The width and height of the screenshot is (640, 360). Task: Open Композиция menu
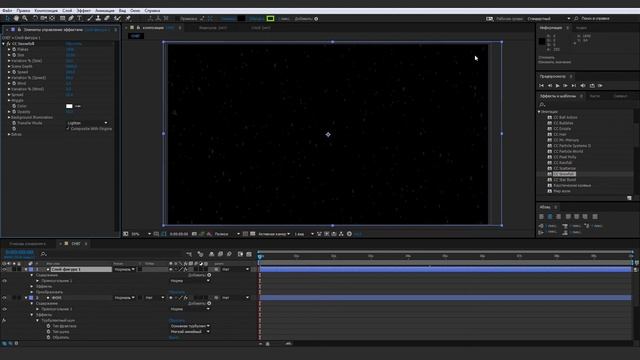pos(46,11)
